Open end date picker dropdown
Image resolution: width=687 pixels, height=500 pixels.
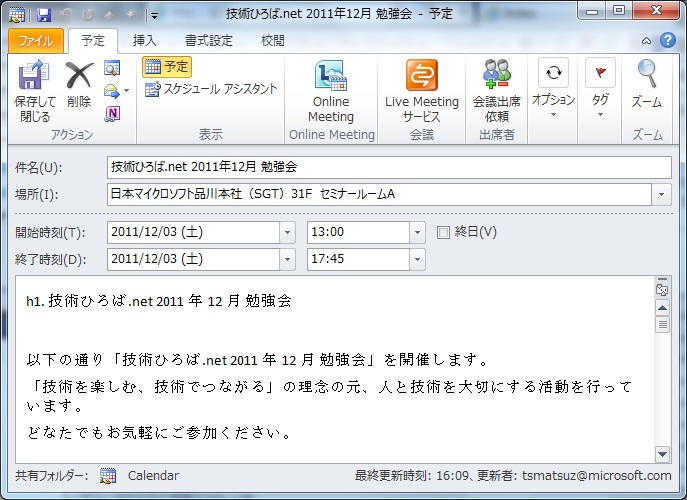pyautogui.click(x=287, y=259)
